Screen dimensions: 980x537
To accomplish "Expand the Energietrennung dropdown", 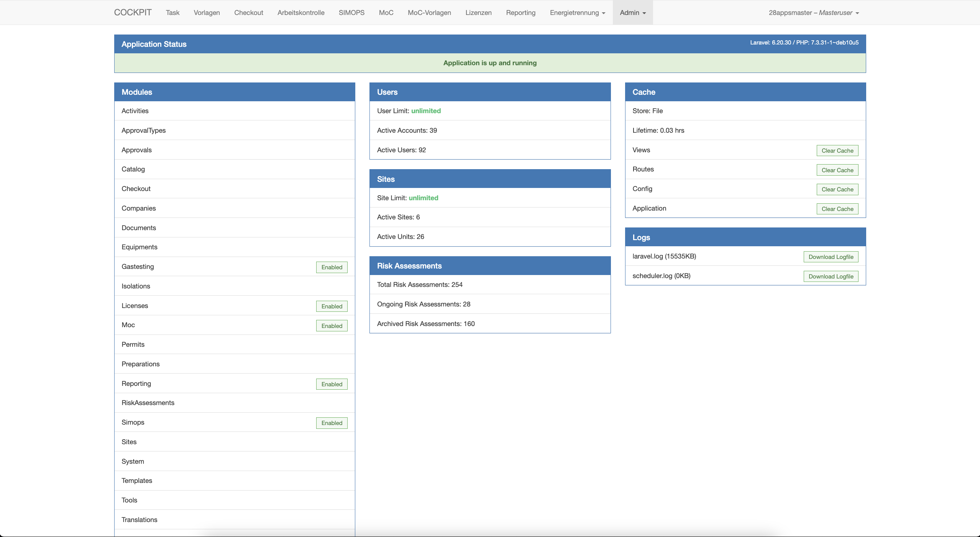I will (x=577, y=13).
